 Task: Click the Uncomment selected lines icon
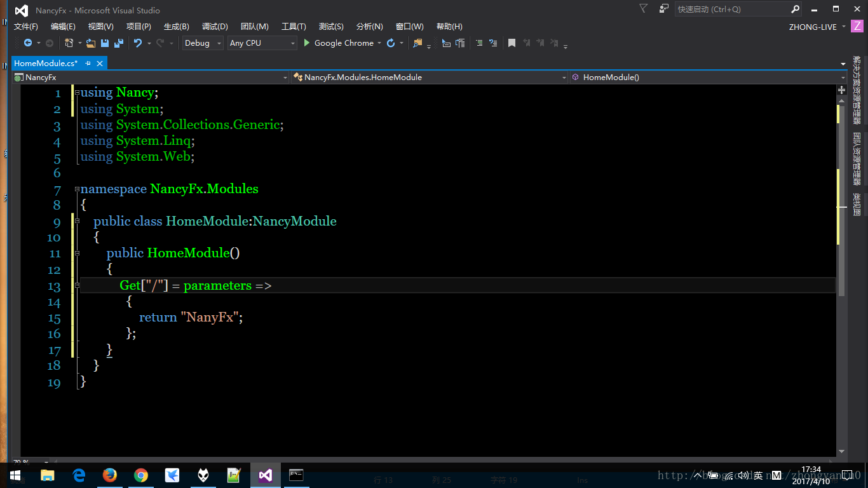click(493, 43)
